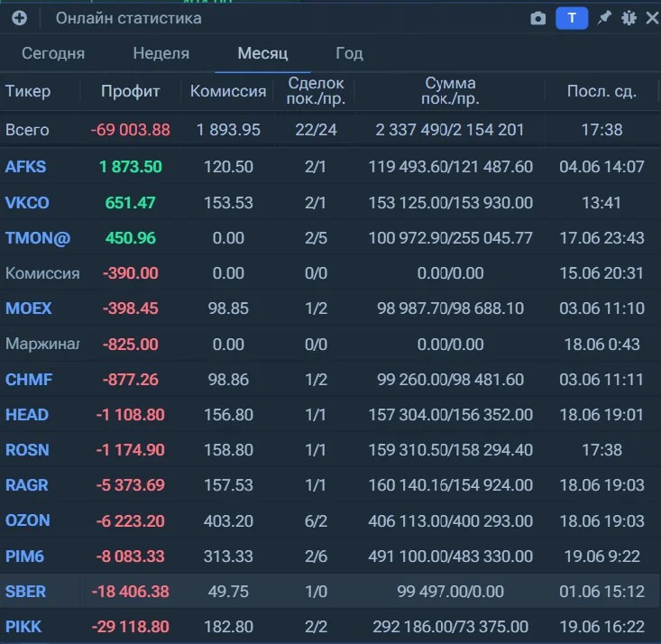Sort by Посл. сд. column header
The height and width of the screenshot is (644, 661).
click(601, 91)
